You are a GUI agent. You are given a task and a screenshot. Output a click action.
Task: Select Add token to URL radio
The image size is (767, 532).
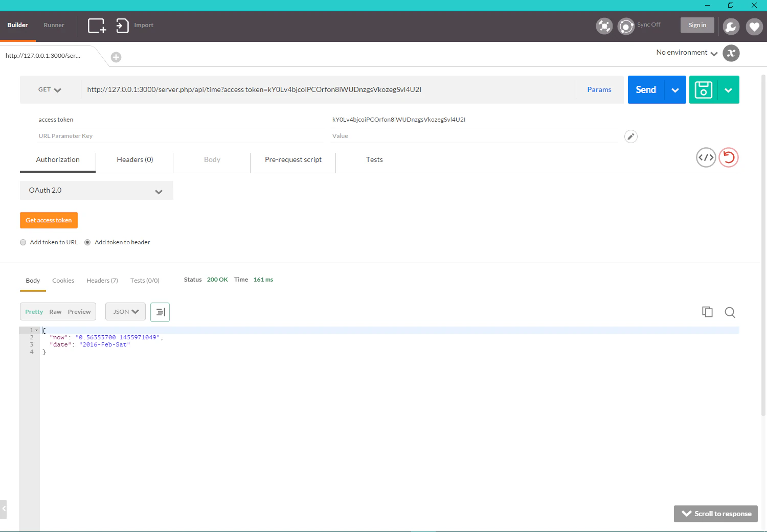click(23, 242)
